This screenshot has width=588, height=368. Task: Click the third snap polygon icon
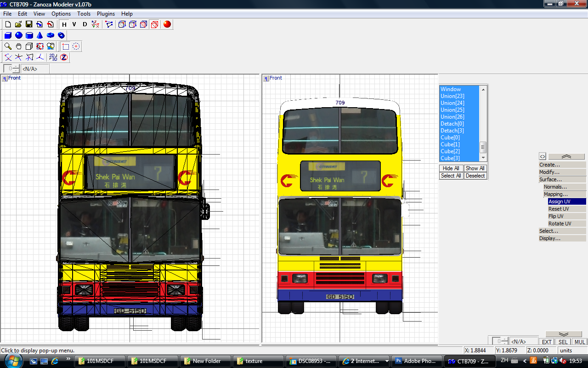click(29, 57)
